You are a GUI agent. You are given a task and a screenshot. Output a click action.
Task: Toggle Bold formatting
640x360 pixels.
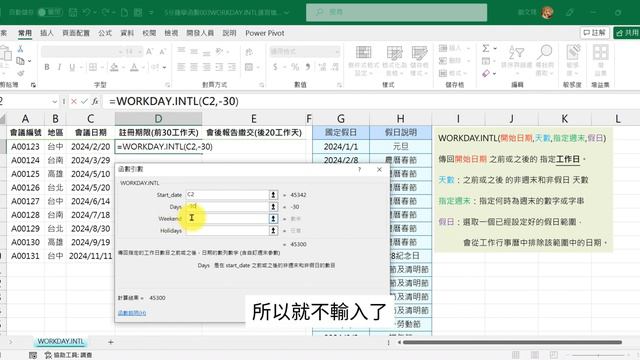[47, 67]
